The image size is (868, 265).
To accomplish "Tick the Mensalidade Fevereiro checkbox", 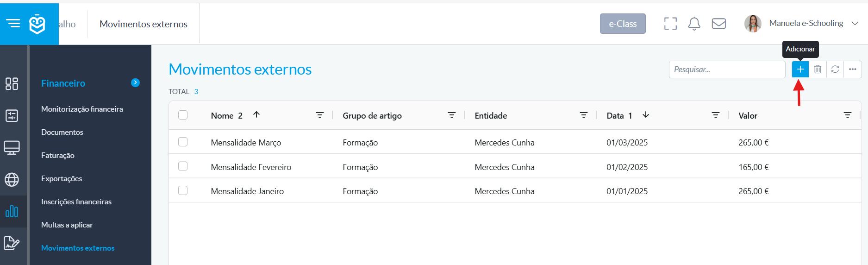I will pyautogui.click(x=183, y=166).
